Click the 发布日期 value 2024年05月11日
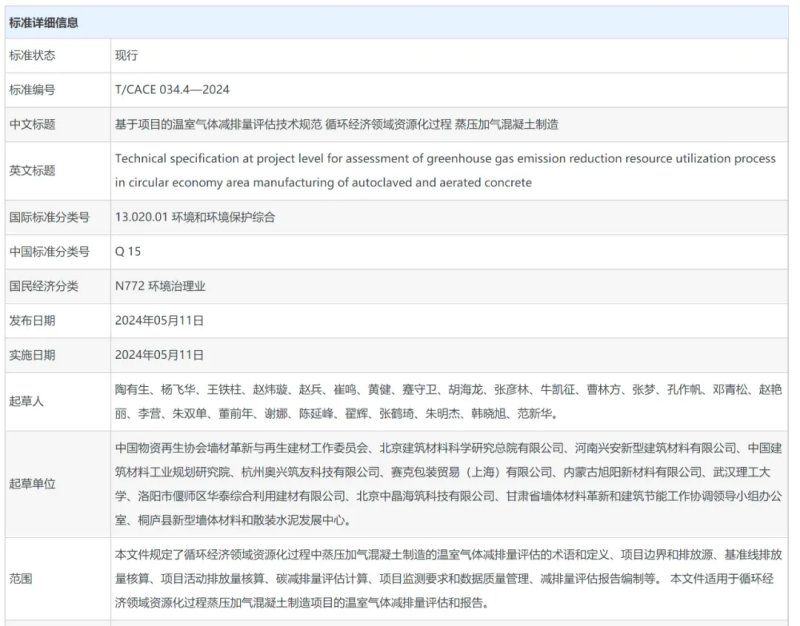The height and width of the screenshot is (626, 800). click(x=159, y=321)
